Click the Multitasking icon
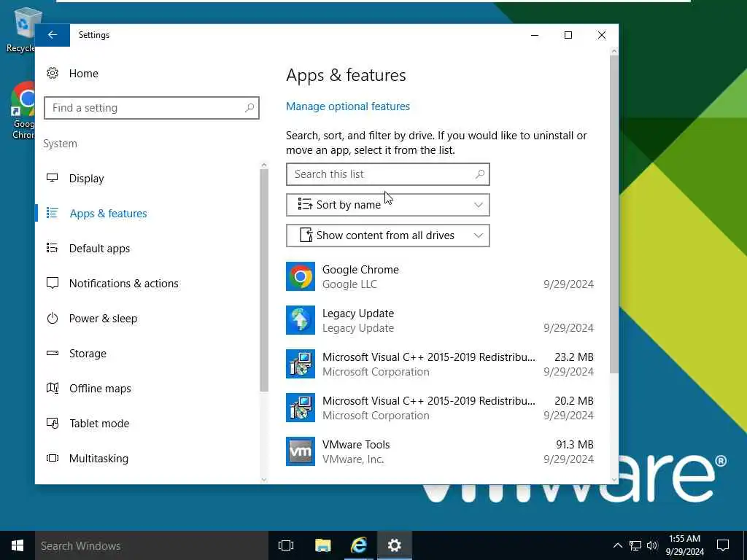The image size is (747, 560). point(53,458)
